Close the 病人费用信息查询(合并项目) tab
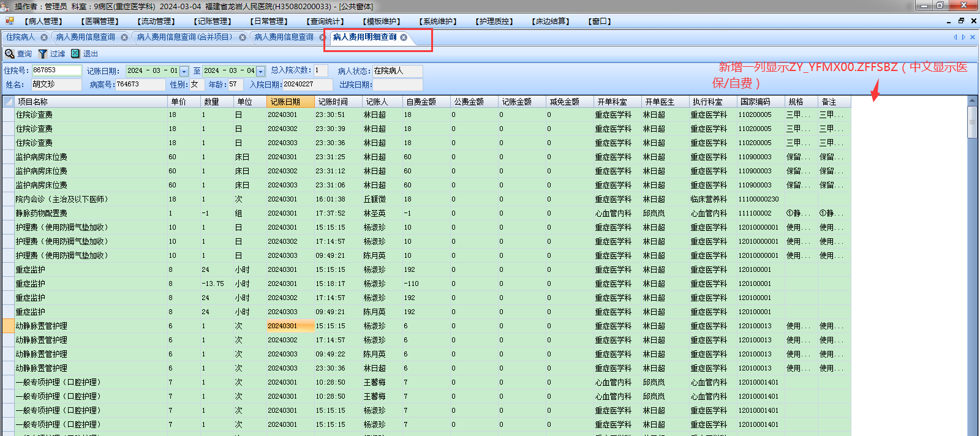Viewport: 980px width, 436px height. point(243,37)
